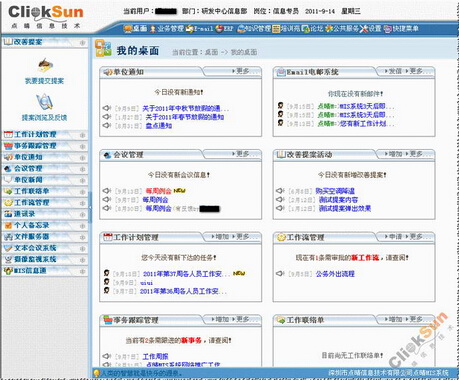Expand the 事务跟踪管理 sidebar section
This screenshot has height=380, width=459.
coord(82,146)
